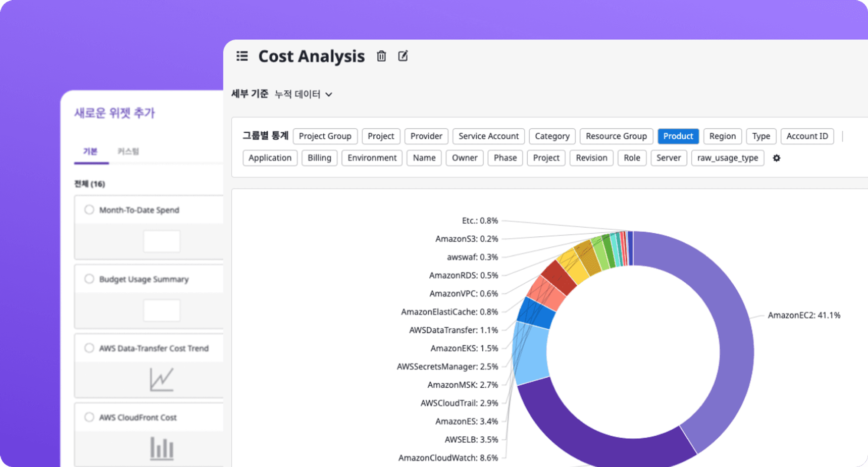Select the Name tag button
This screenshot has height=467, width=868.
click(424, 158)
